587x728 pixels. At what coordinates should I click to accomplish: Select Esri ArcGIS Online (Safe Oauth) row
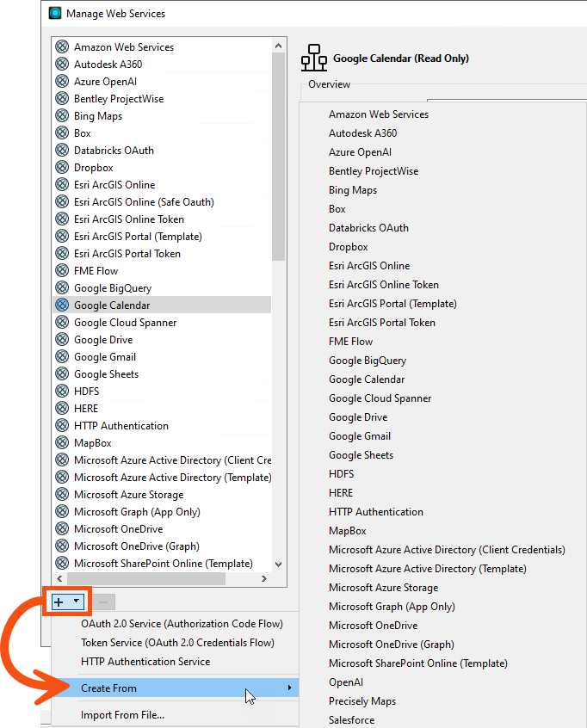[162, 201]
